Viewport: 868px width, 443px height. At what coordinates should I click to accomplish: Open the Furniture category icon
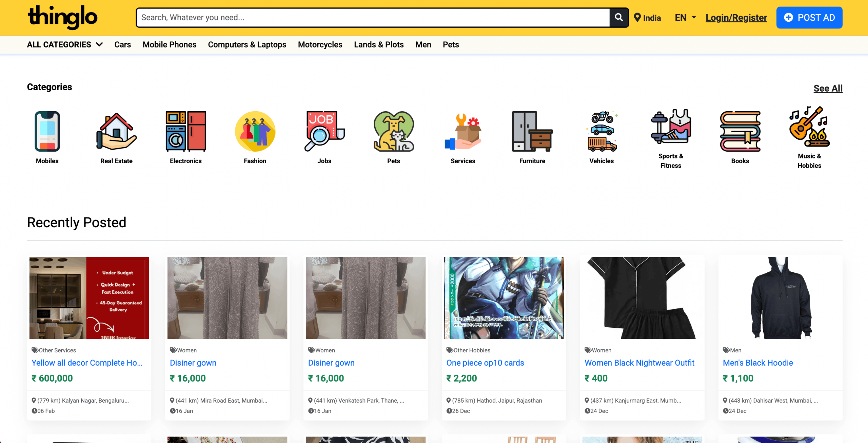532,131
